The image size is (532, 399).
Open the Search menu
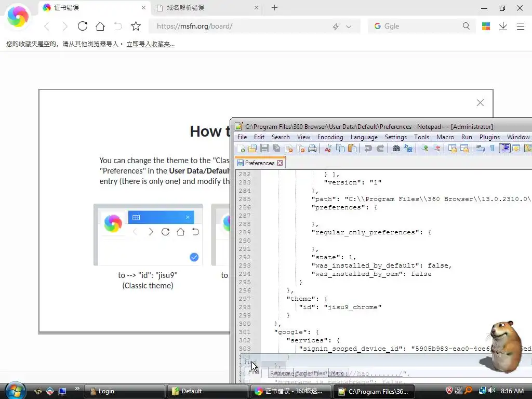click(281, 137)
